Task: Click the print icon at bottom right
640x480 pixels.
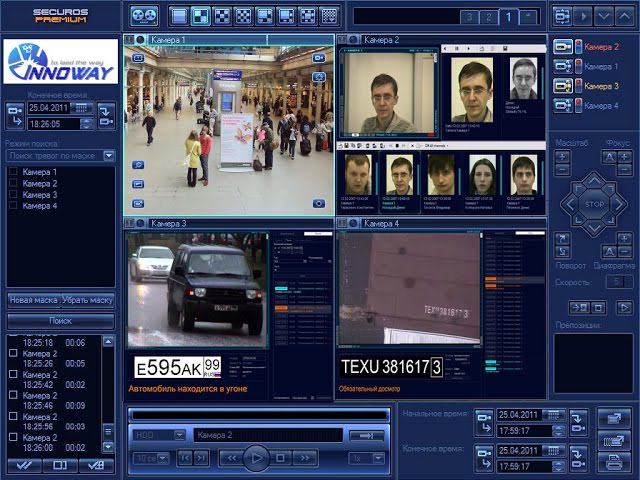Action: (614, 461)
